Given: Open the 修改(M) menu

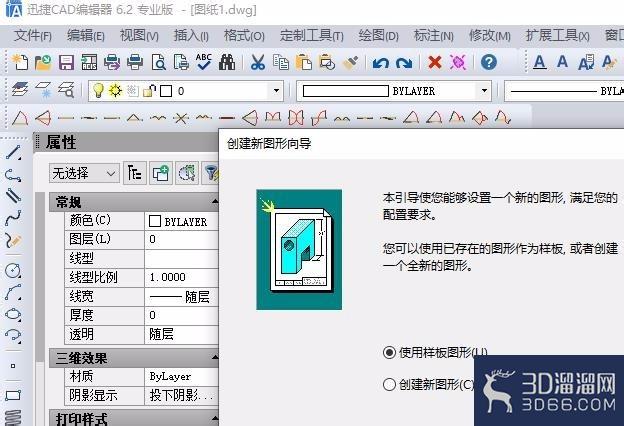Looking at the screenshot, I should [x=489, y=36].
